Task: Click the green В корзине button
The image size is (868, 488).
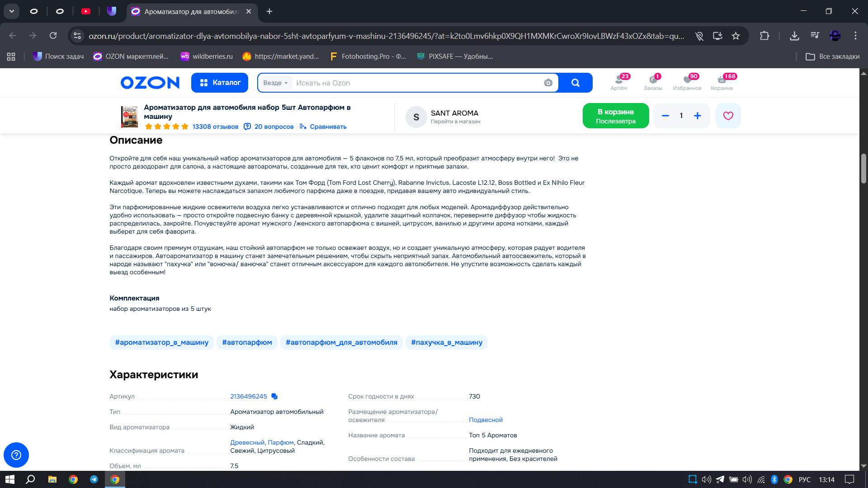Action: 615,116
